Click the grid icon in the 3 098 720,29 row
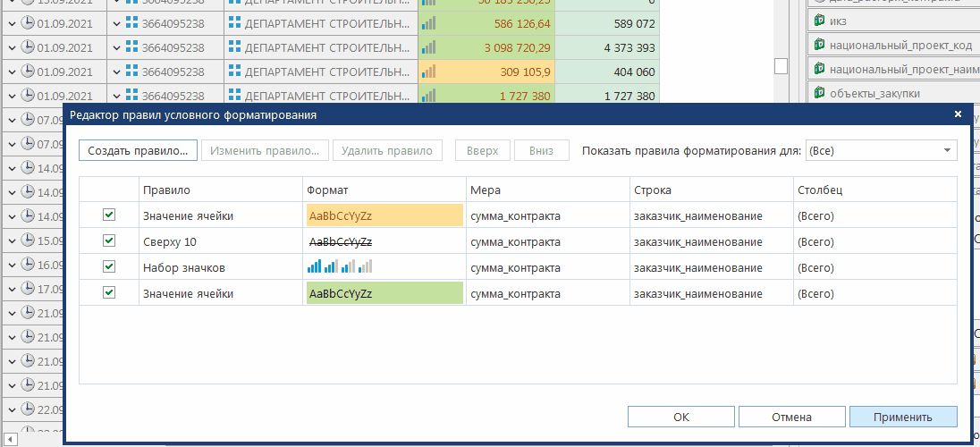The height and width of the screenshot is (447, 980). coord(132,47)
